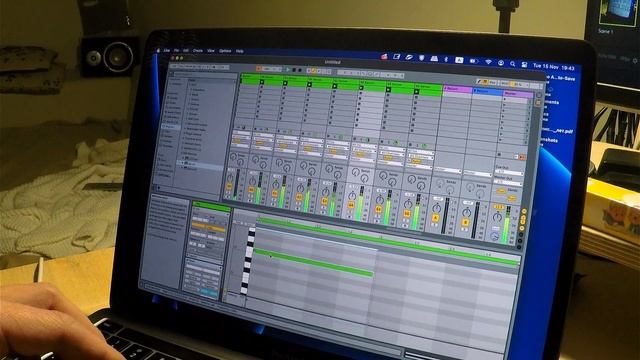The image size is (640, 360).
Task: Click the sixth track's Send A knob
Action: pos(356,173)
